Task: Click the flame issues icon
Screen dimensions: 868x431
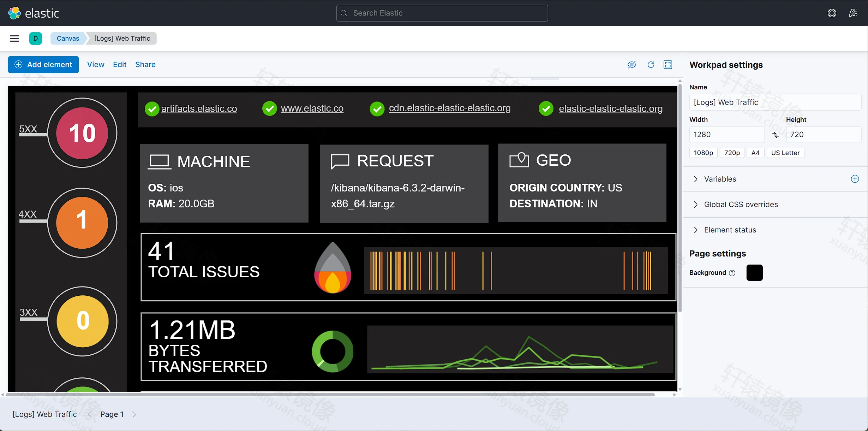Action: pyautogui.click(x=333, y=267)
